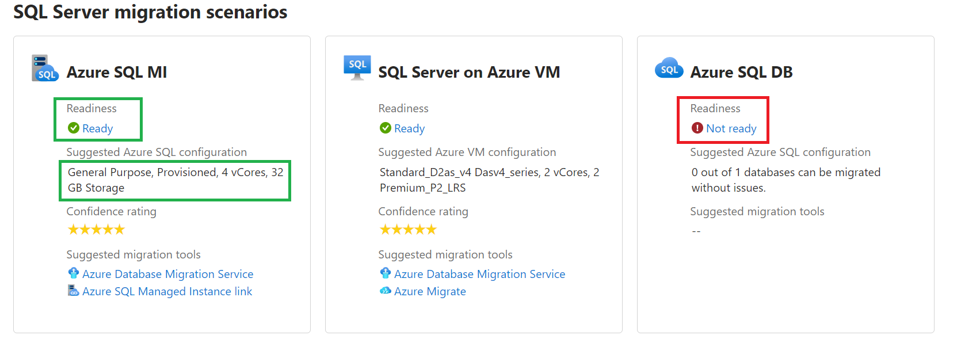The image size is (980, 339).
Task: Click the red Not ready error icon
Action: click(697, 128)
